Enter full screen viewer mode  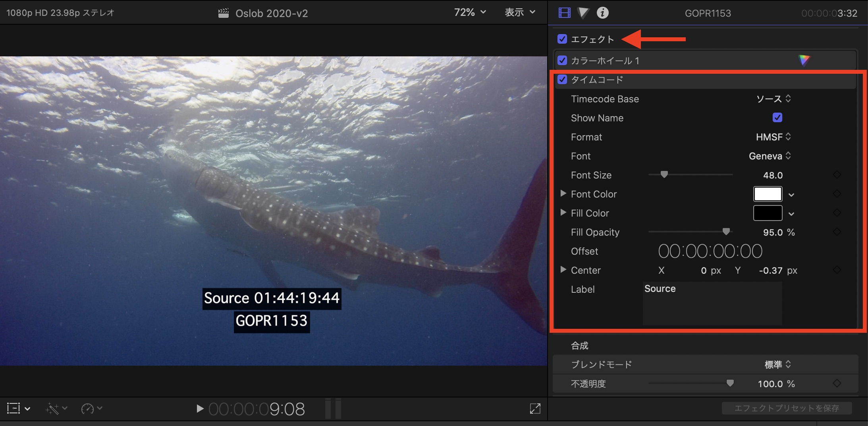[535, 409]
